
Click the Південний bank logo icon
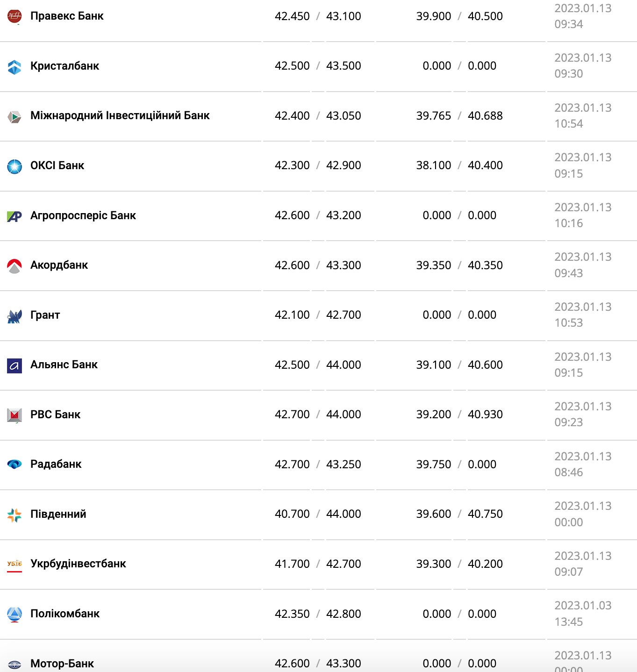[14, 515]
